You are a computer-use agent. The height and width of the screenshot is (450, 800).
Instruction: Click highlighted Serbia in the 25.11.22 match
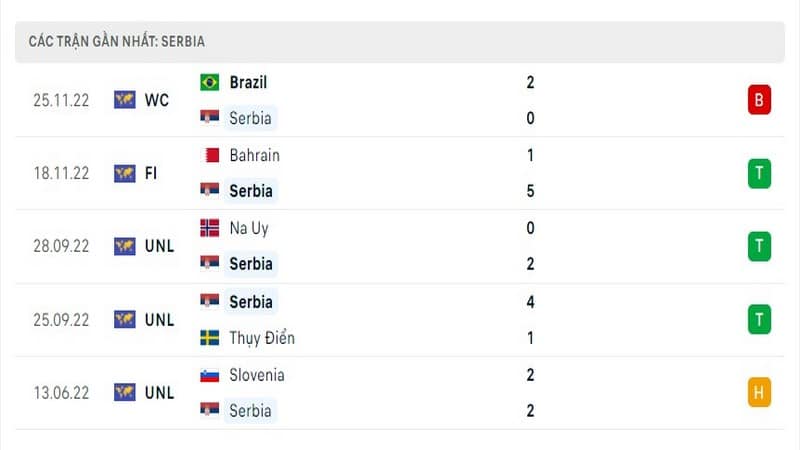pyautogui.click(x=250, y=118)
